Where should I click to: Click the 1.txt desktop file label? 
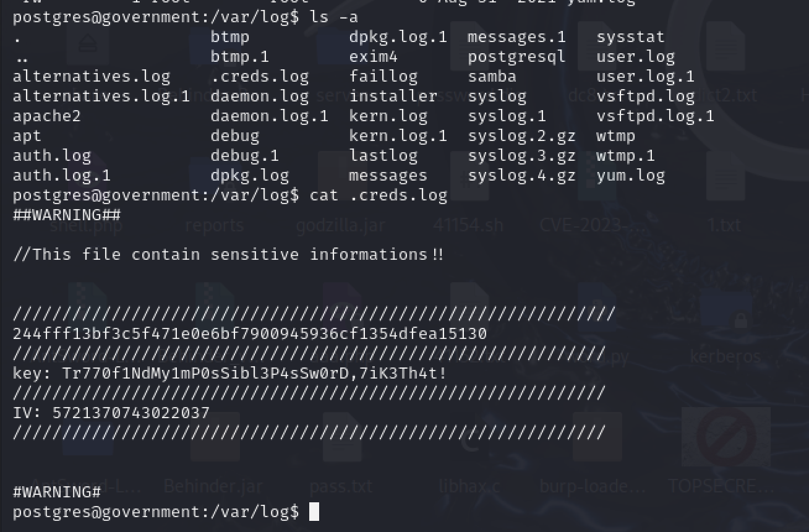pos(724,225)
